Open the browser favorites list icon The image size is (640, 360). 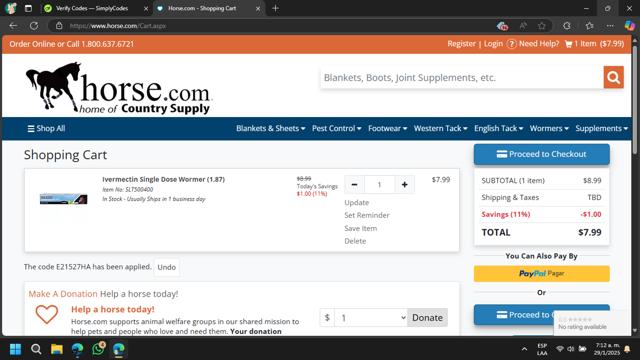[589, 26]
